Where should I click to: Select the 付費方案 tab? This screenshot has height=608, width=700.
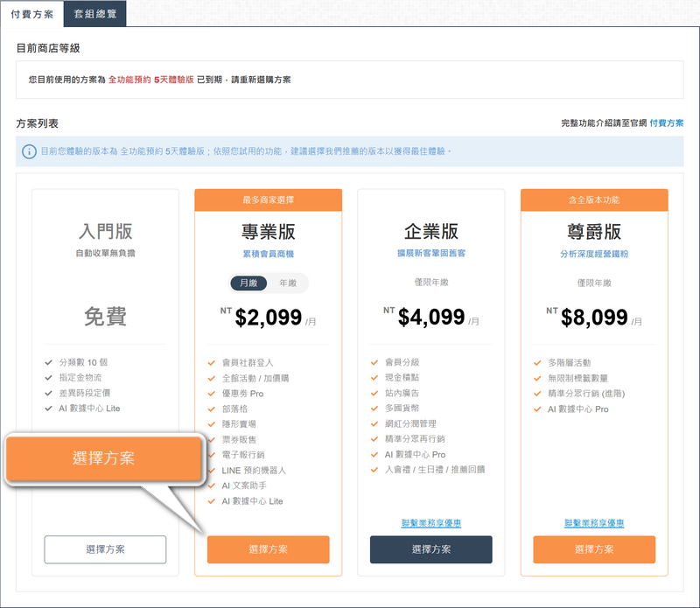pos(33,13)
